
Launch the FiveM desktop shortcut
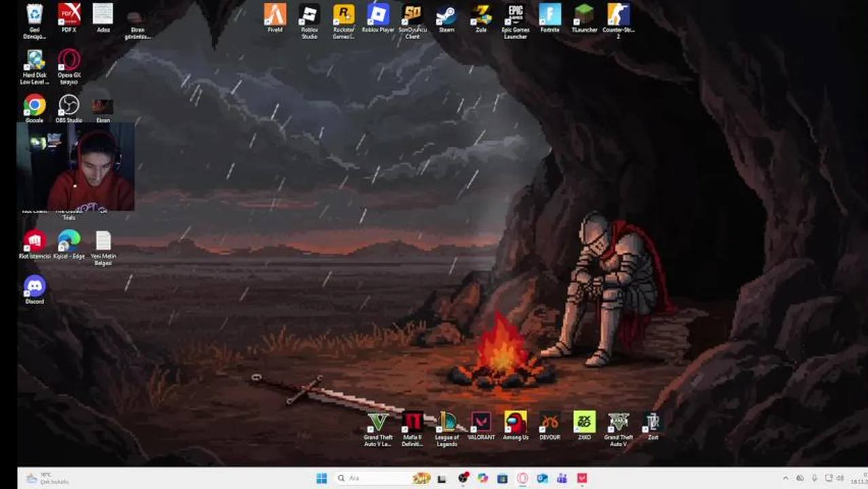coord(275,18)
